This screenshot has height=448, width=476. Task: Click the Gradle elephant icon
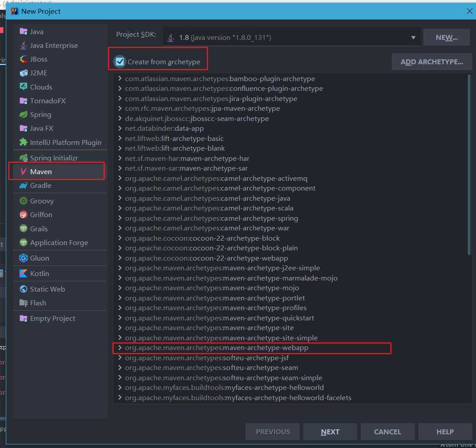23,186
